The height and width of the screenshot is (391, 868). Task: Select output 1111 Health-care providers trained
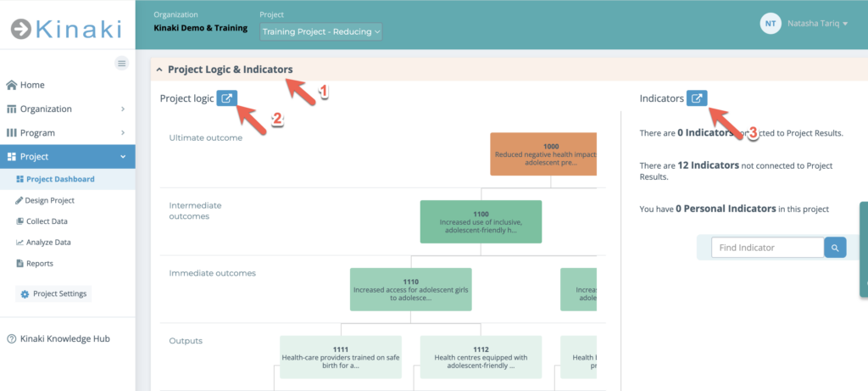click(x=341, y=357)
